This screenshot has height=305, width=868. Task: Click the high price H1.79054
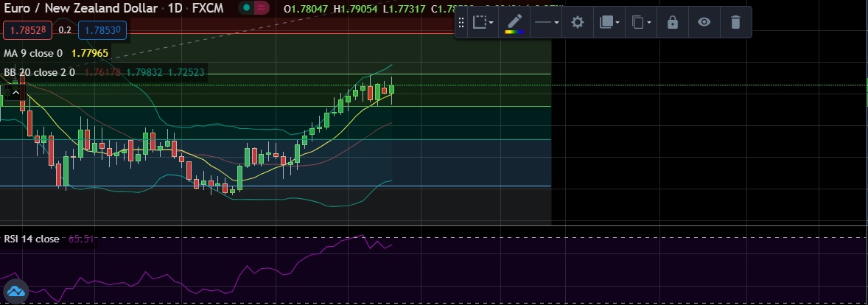coord(355,9)
